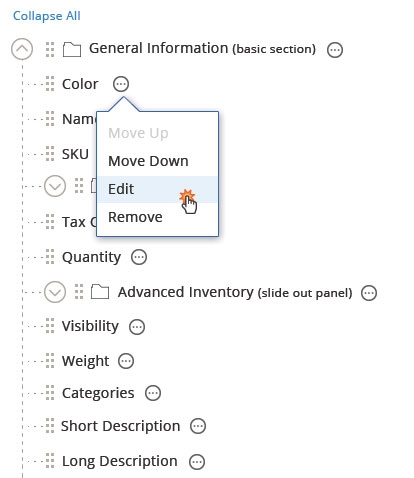Open the Short Description options icon
414x478 pixels.
pos(198,426)
